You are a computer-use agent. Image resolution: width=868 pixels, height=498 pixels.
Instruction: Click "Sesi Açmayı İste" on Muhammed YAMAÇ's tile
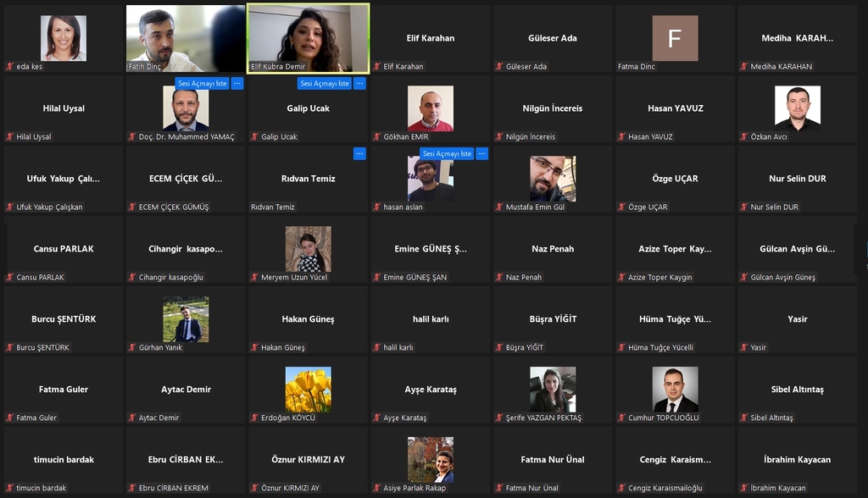(202, 84)
